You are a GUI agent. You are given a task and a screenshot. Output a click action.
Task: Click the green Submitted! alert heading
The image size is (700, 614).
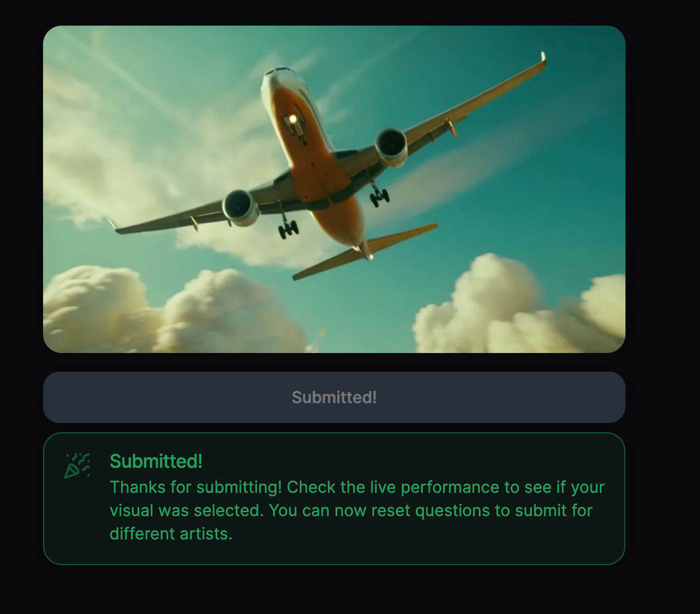coord(156,461)
